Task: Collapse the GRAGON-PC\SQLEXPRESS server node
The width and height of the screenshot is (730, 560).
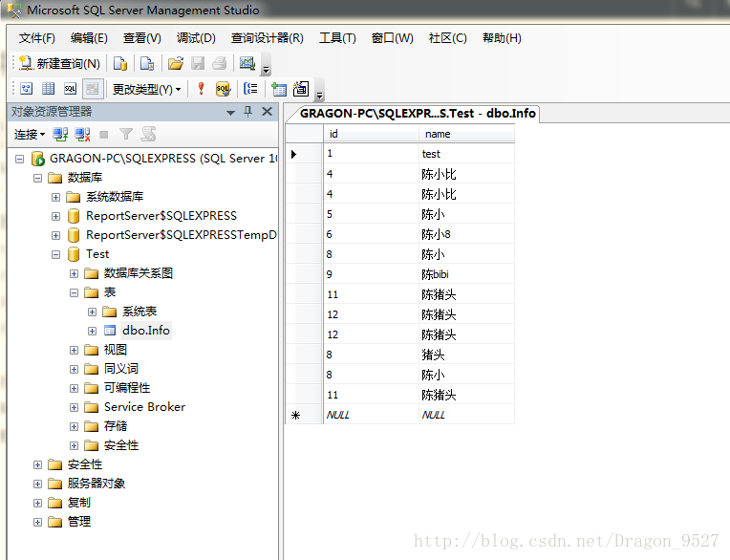Action: point(19,160)
